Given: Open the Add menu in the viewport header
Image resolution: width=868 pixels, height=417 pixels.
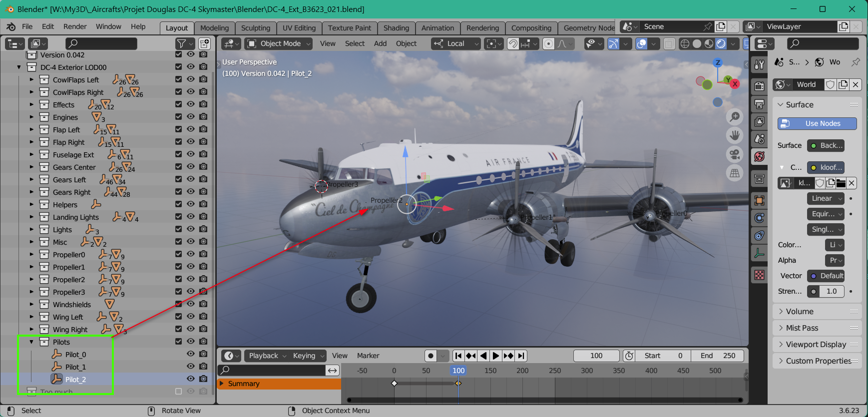Looking at the screenshot, I should 380,43.
